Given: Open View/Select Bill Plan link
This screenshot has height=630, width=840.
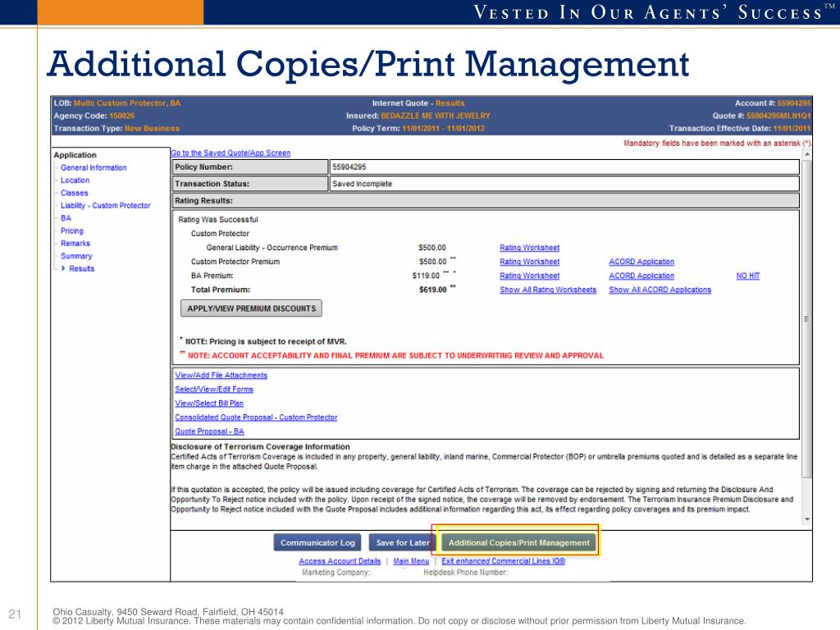Looking at the screenshot, I should coord(209,404).
